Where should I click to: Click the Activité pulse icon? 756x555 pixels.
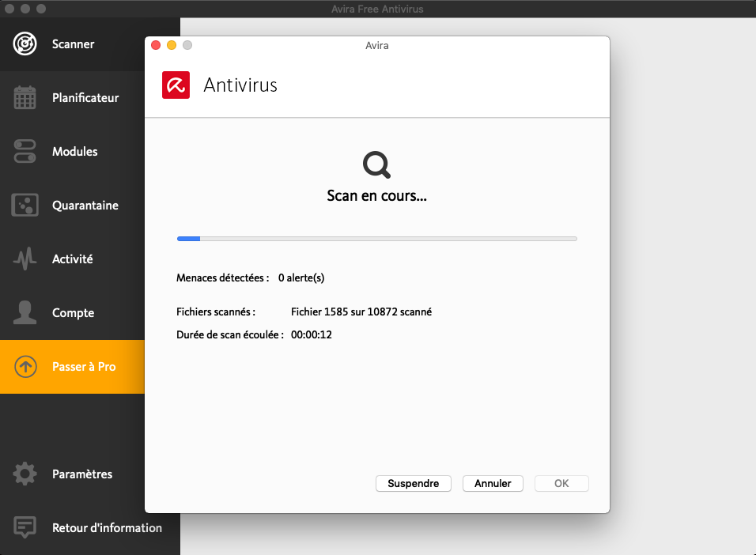(x=25, y=259)
